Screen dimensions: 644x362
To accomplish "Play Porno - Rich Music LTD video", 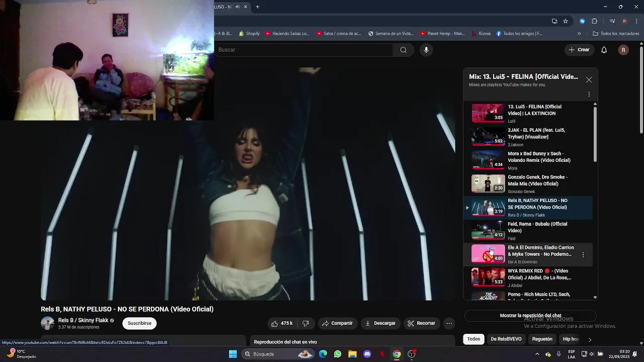I will click(528, 296).
